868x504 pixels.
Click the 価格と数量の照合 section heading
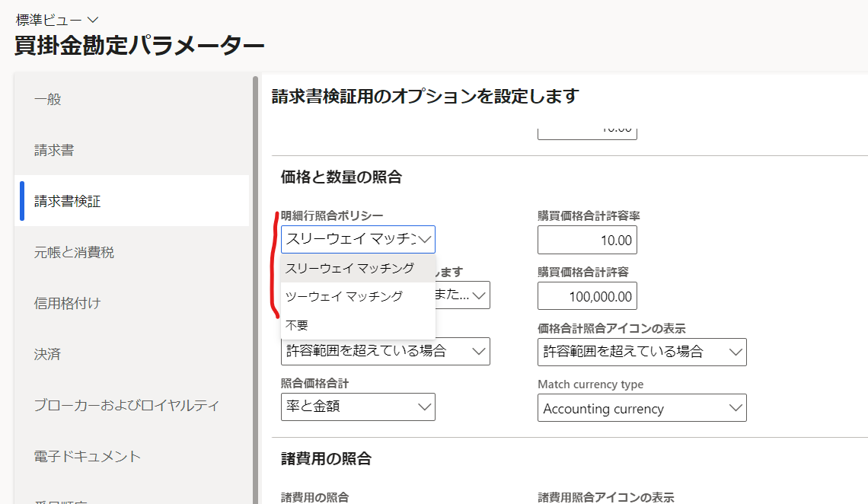pyautogui.click(x=341, y=177)
